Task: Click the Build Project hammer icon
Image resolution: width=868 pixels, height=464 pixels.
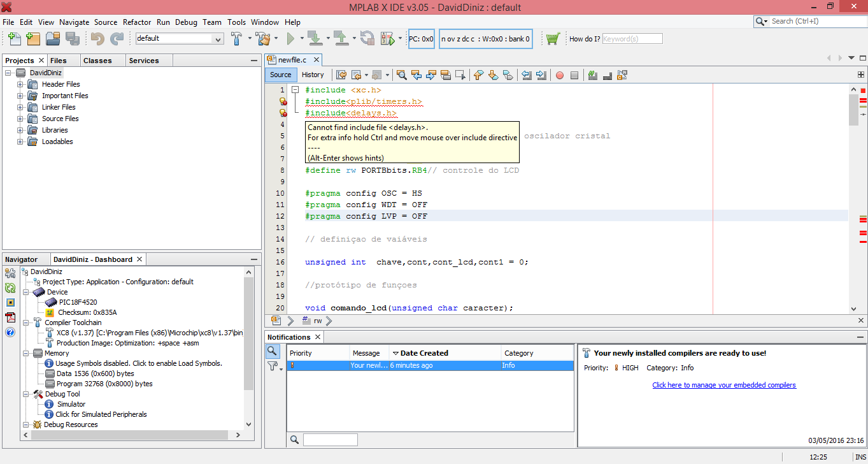Action: (236, 39)
